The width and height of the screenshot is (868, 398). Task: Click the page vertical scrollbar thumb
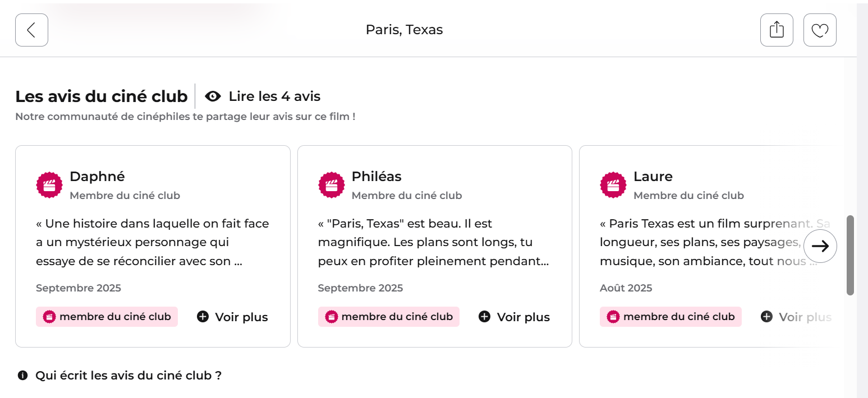coord(850,255)
